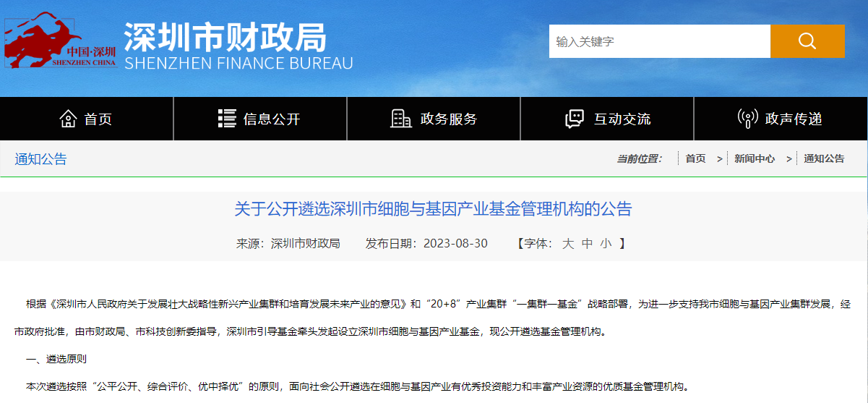
Task: Click the broadcast icon beside 政声传递
Action: pyautogui.click(x=747, y=119)
